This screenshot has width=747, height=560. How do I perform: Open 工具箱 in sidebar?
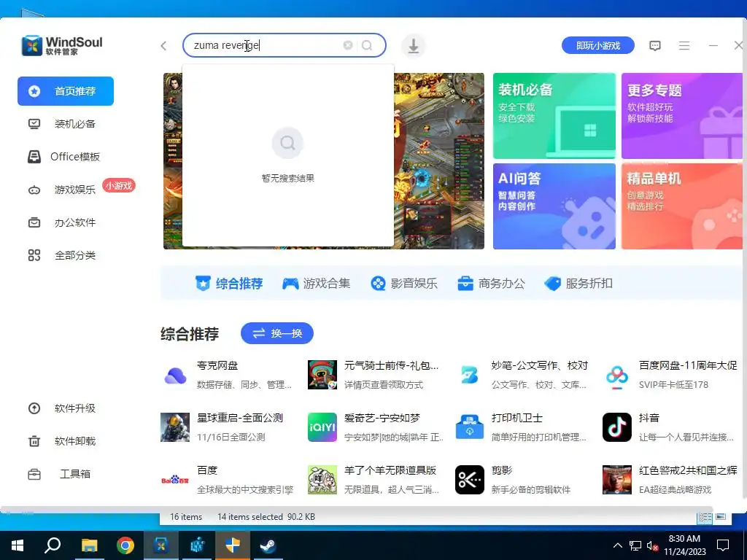pyautogui.click(x=66, y=474)
